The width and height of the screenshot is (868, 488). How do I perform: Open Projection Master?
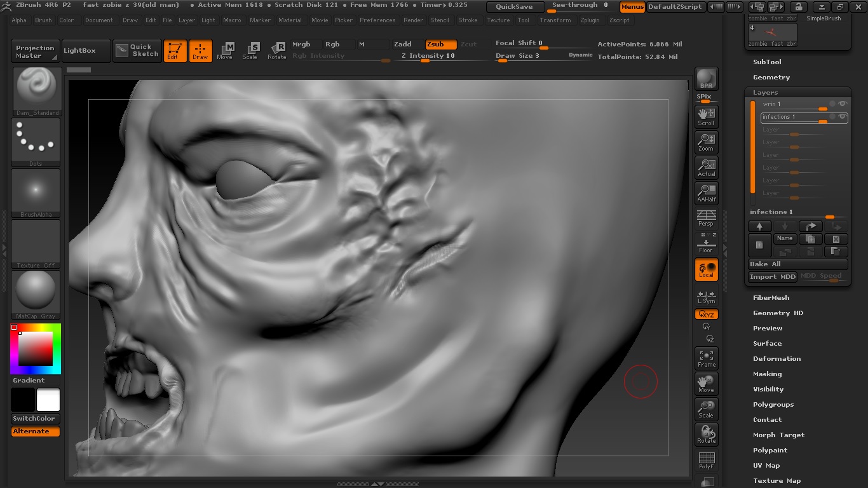pyautogui.click(x=34, y=51)
